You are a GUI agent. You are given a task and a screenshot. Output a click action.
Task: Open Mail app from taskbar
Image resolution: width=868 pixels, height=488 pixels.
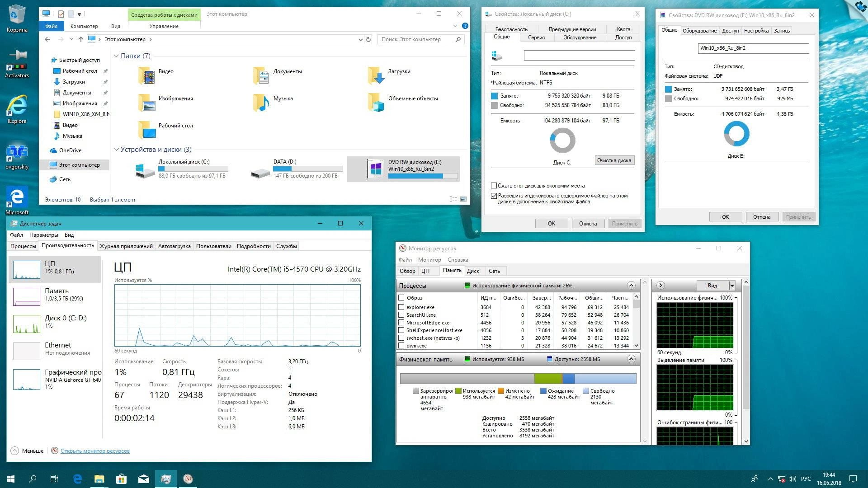[143, 479]
